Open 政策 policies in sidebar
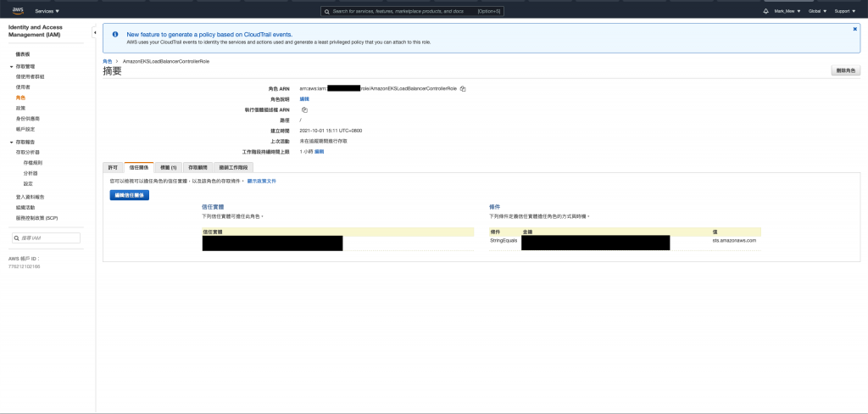Image resolution: width=868 pixels, height=414 pixels. pos(20,108)
